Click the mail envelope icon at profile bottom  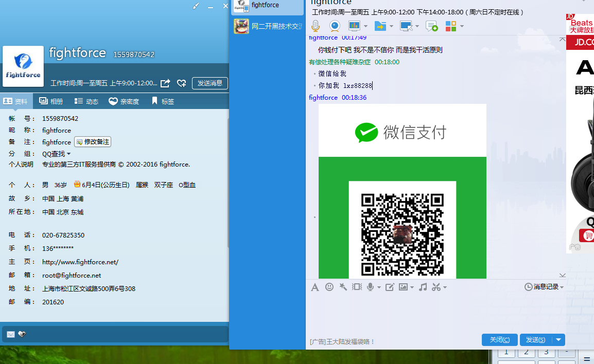tap(11, 334)
